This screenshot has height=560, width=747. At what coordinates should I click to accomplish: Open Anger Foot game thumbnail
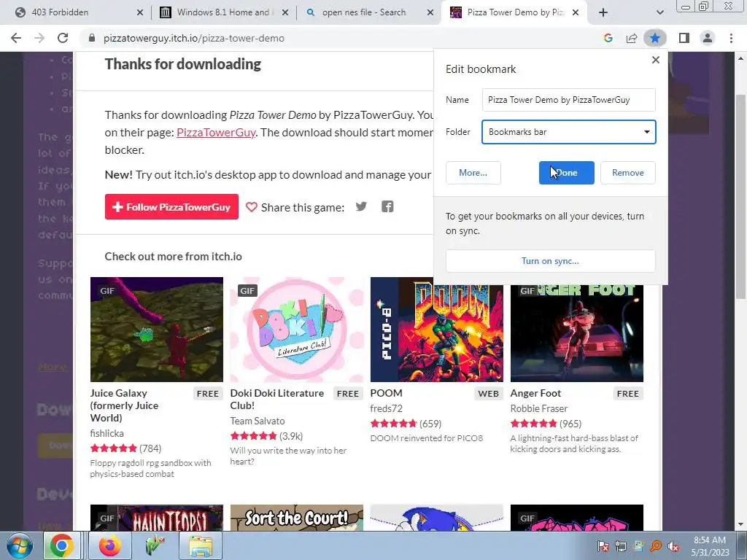577,333
